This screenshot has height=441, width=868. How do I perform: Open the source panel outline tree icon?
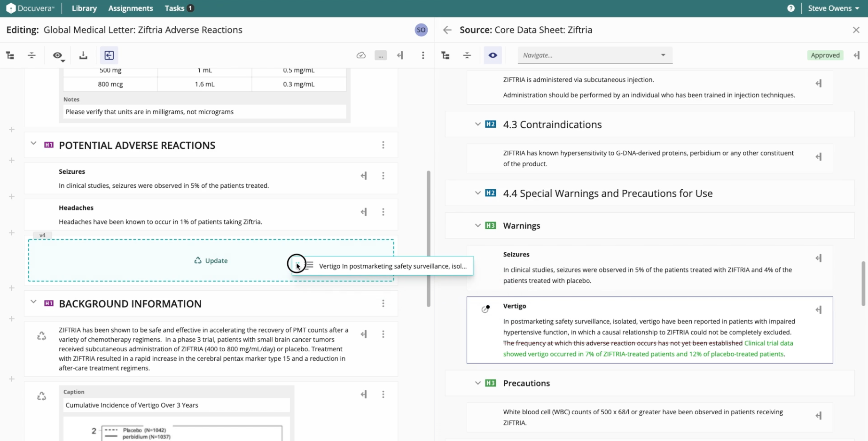coord(446,55)
